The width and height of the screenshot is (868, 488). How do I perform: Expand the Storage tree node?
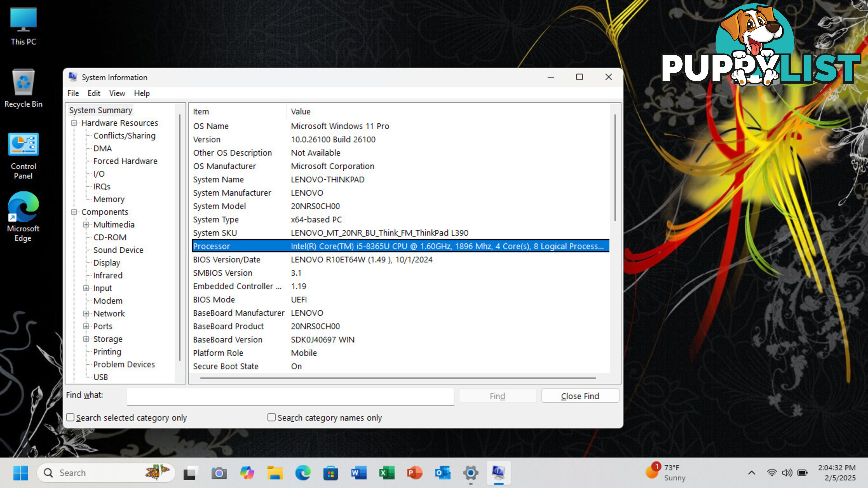pos(86,339)
